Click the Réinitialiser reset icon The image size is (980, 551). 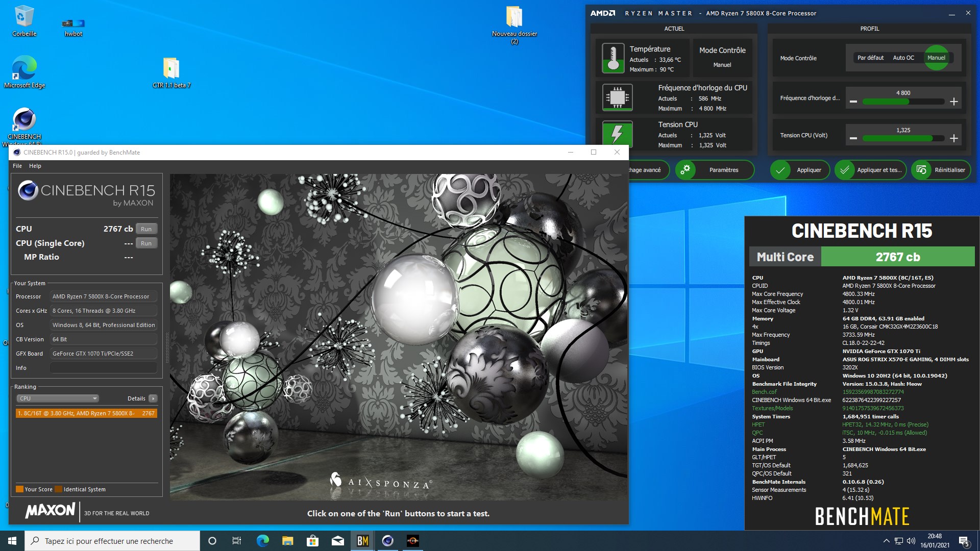coord(921,170)
